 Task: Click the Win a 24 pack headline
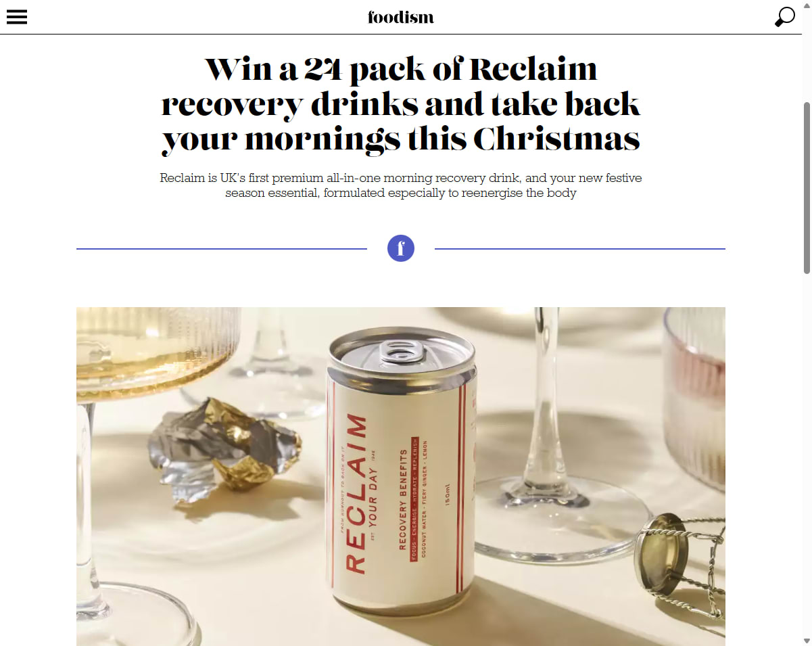point(401,104)
